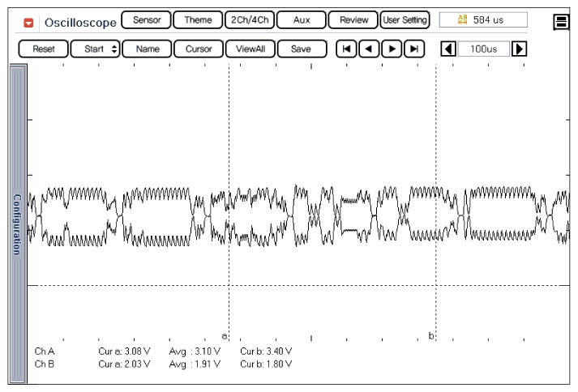Open the top-right window layout icon
Viewport: 578px width, 392px height.
(x=560, y=22)
